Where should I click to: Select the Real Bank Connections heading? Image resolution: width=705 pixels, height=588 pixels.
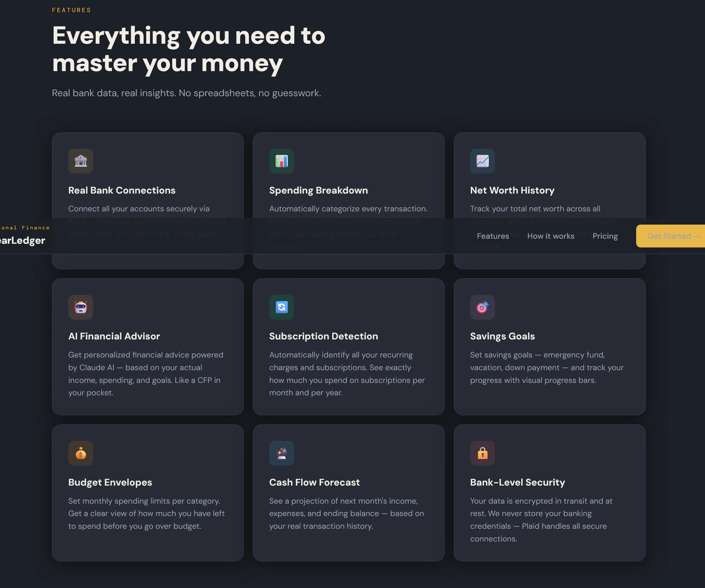[122, 190]
